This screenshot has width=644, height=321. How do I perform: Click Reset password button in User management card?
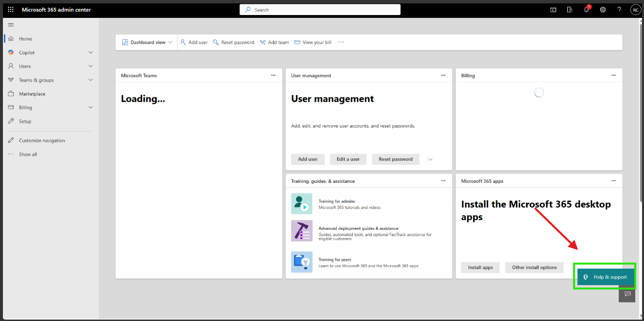pyautogui.click(x=396, y=159)
